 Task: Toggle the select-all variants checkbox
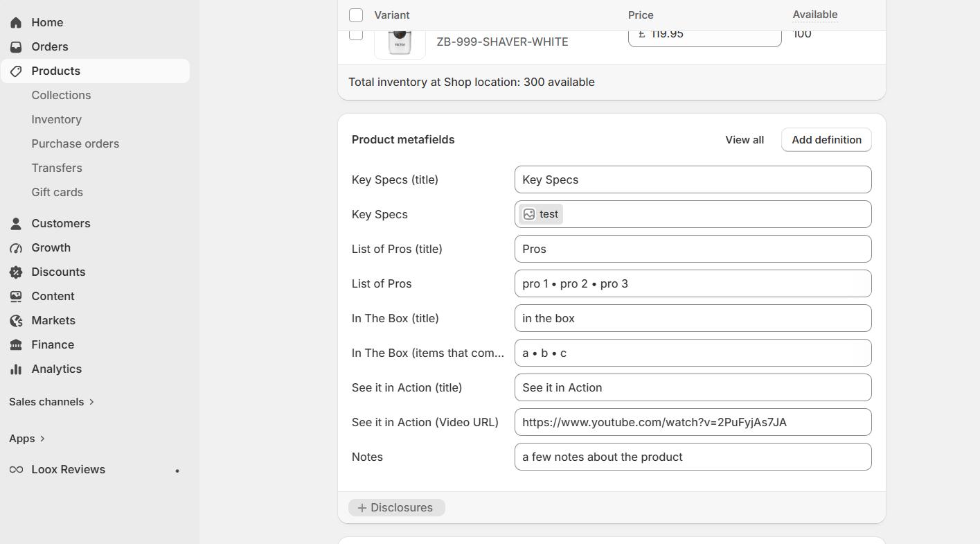[356, 15]
